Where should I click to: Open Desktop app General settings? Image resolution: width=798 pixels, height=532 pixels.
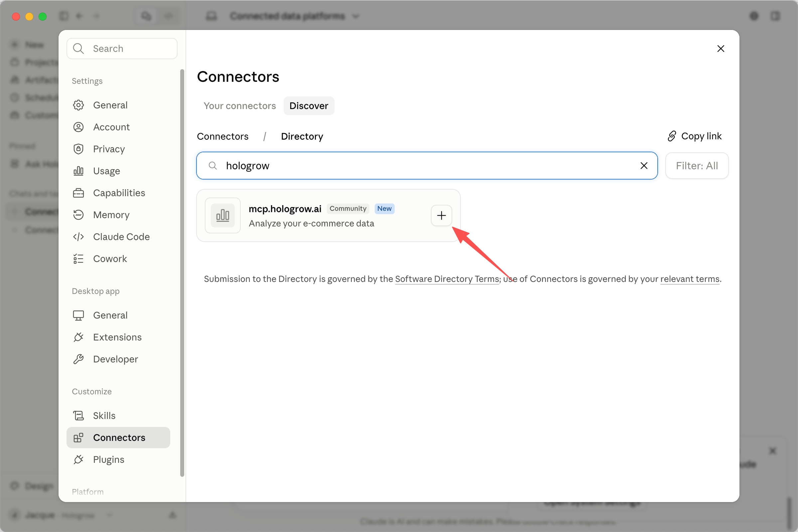pos(118,315)
